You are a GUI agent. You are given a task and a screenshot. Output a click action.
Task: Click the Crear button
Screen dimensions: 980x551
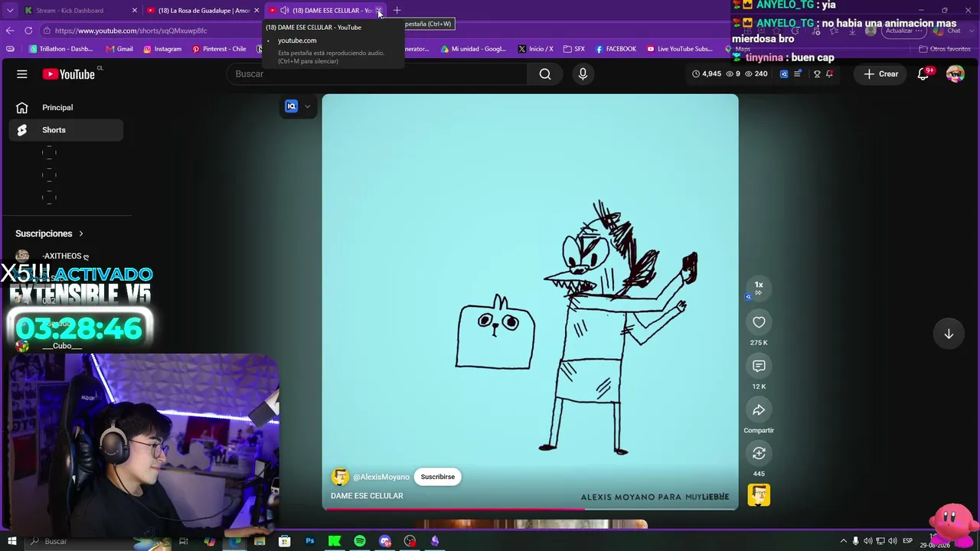tap(880, 74)
